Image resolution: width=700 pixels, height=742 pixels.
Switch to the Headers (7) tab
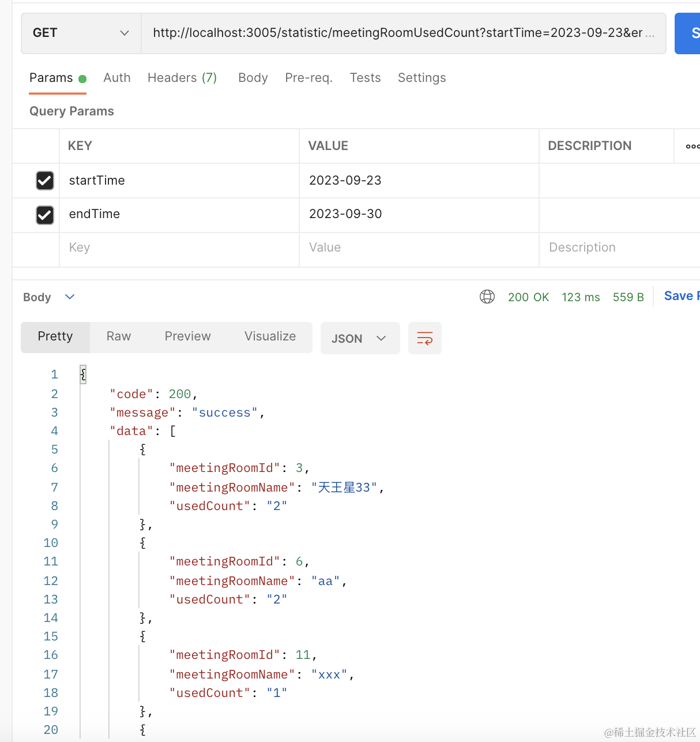pyautogui.click(x=182, y=78)
